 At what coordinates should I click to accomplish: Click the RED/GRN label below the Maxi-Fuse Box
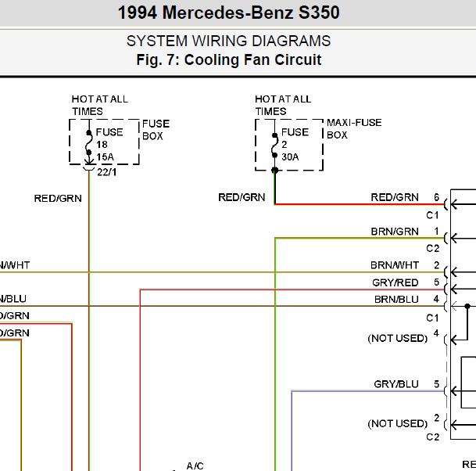pos(242,197)
